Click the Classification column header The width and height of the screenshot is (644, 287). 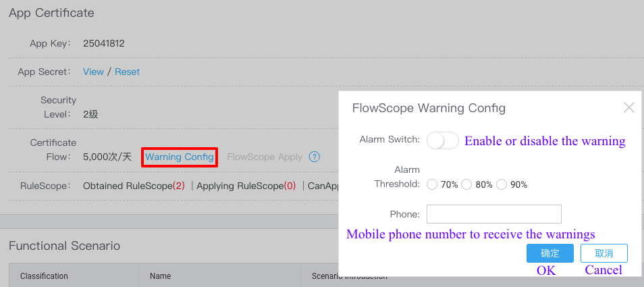coord(44,276)
